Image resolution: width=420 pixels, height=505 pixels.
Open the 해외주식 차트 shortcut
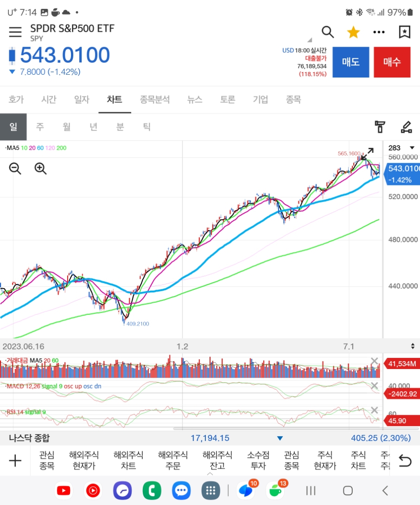(x=128, y=461)
